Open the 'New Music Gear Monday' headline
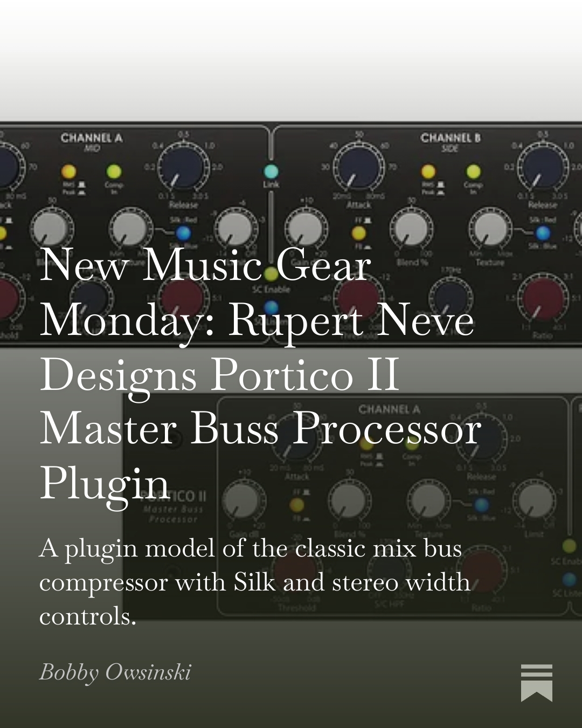 tap(260, 374)
